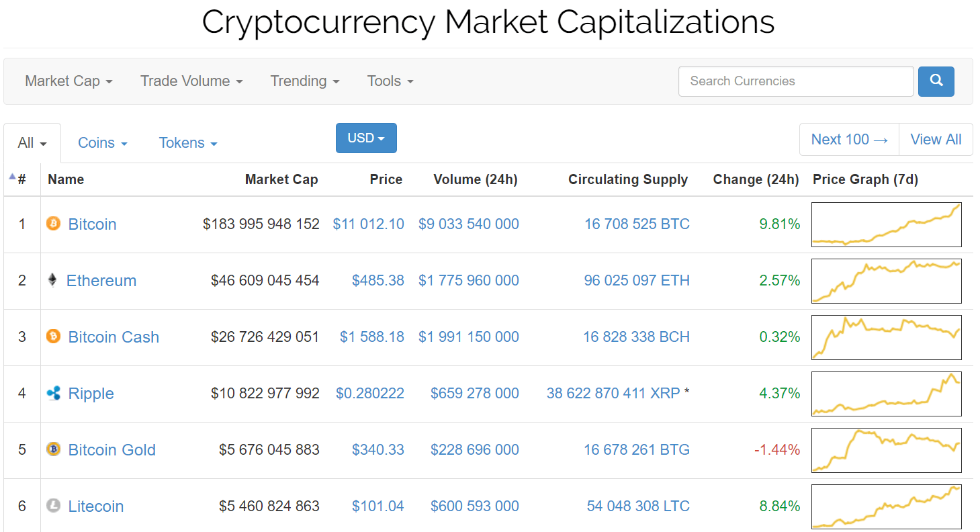Open Bitcoin 7-day price graph

(x=887, y=224)
